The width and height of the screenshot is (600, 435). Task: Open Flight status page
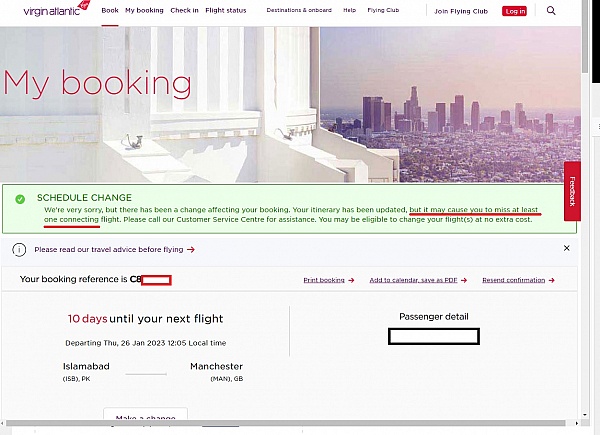pyautogui.click(x=226, y=10)
